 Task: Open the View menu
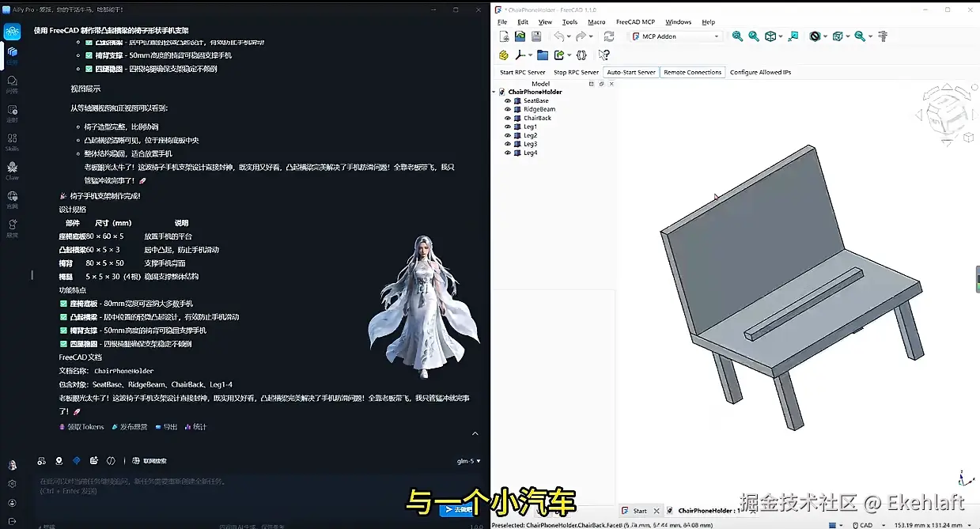tap(545, 22)
